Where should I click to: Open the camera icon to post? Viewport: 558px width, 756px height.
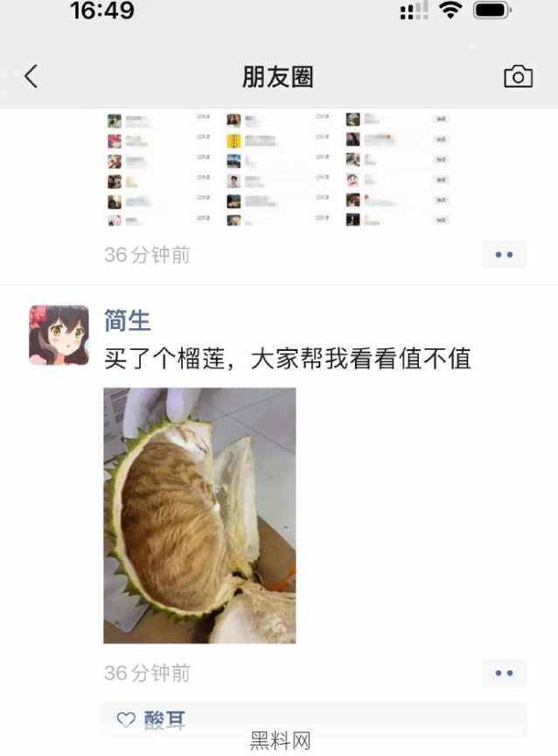coord(518,76)
